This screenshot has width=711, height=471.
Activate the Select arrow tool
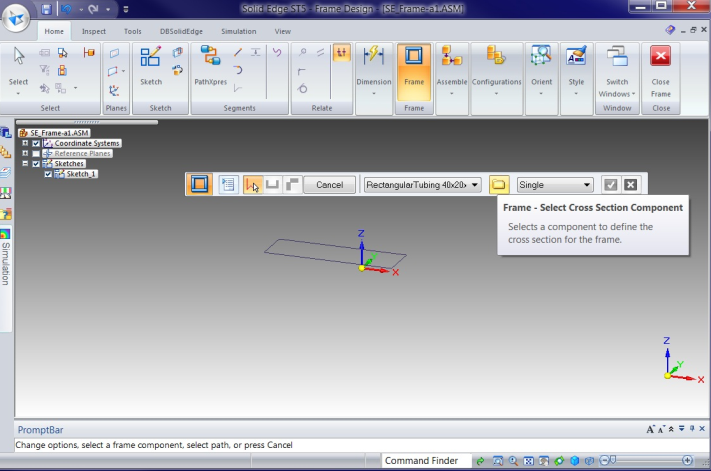click(x=19, y=56)
